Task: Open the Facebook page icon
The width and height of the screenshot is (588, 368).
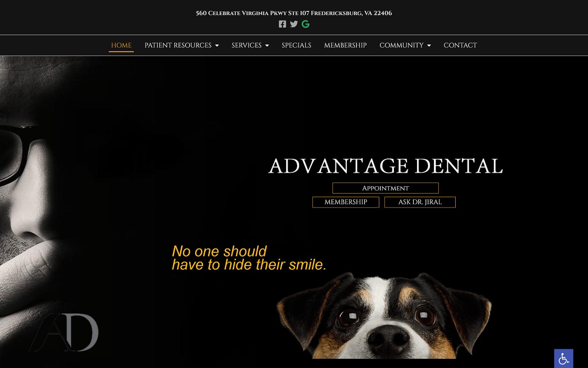Action: point(282,24)
